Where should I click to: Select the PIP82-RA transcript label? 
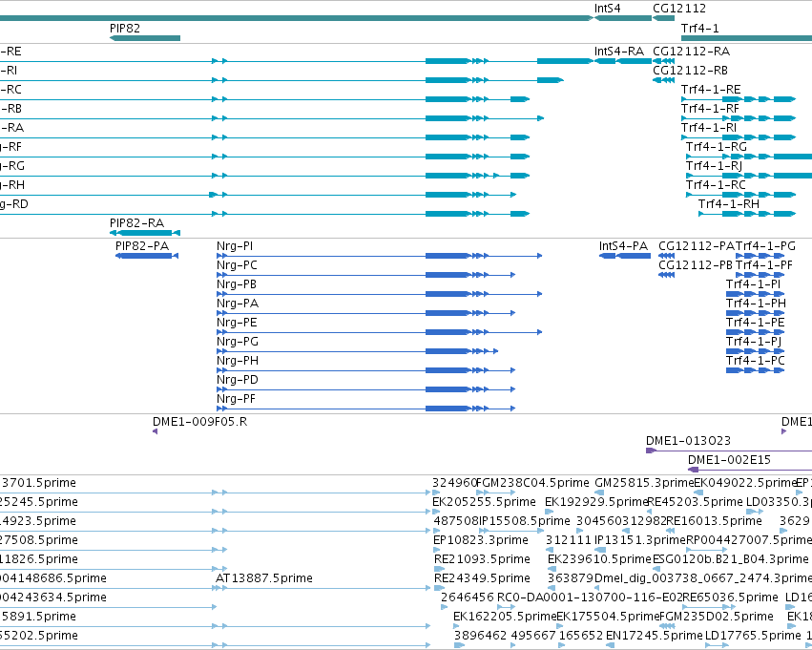(136, 223)
